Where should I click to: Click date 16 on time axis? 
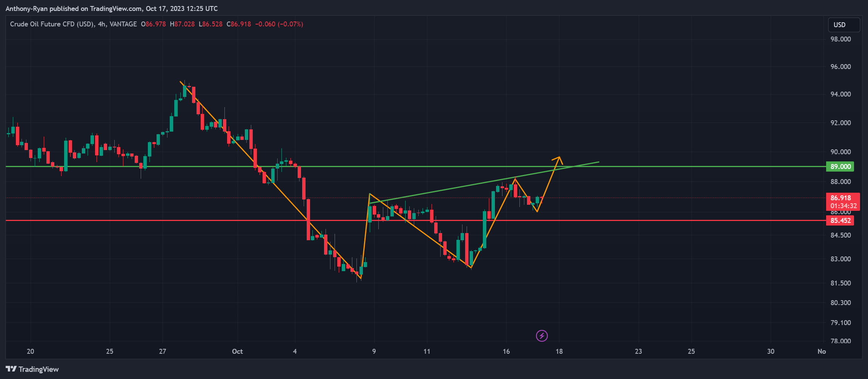(506, 351)
